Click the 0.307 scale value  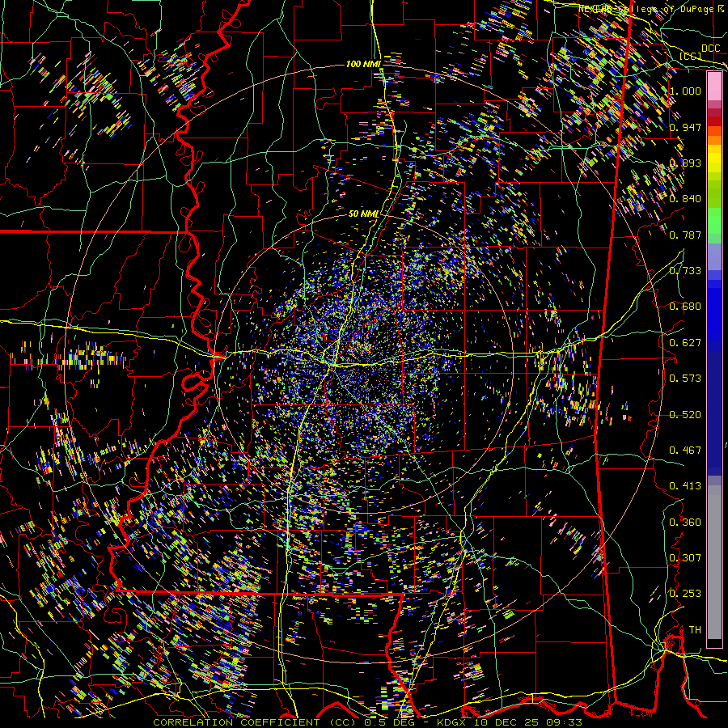[685, 557]
